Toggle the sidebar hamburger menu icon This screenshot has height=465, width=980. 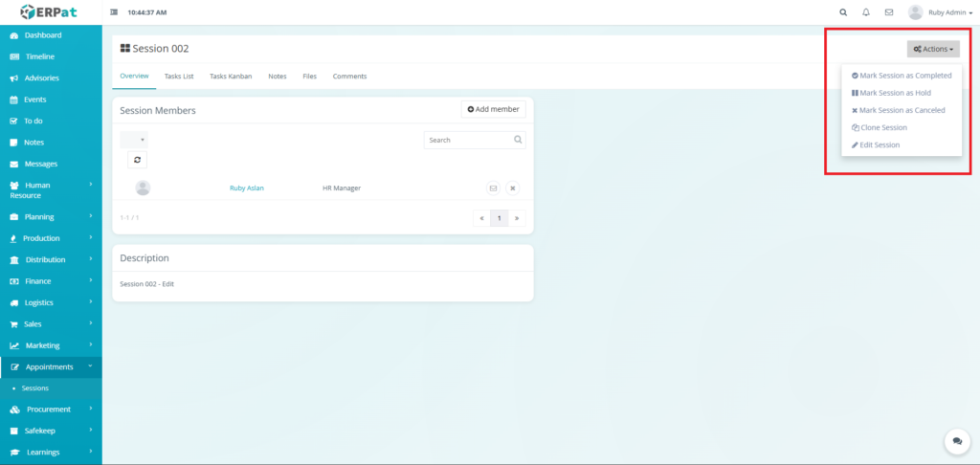tap(115, 12)
